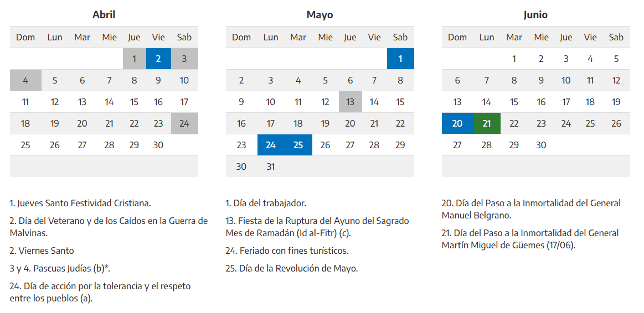Select "Día del trabajador" legend text
The height and width of the screenshot is (313, 644).
266,203
